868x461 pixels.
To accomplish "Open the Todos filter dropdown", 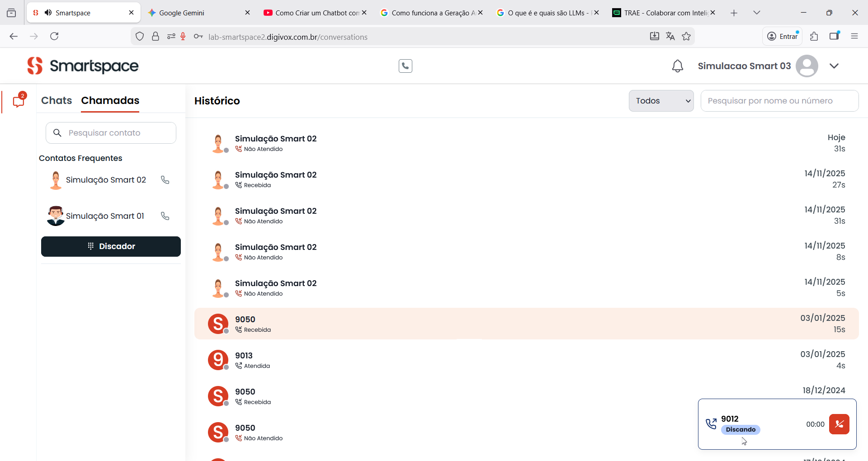I will 661,101.
